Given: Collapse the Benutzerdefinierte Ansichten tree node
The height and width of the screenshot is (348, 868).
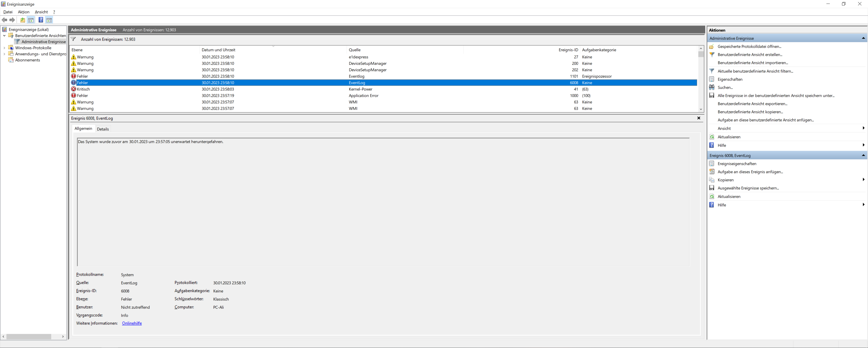Looking at the screenshot, I should click(x=4, y=36).
